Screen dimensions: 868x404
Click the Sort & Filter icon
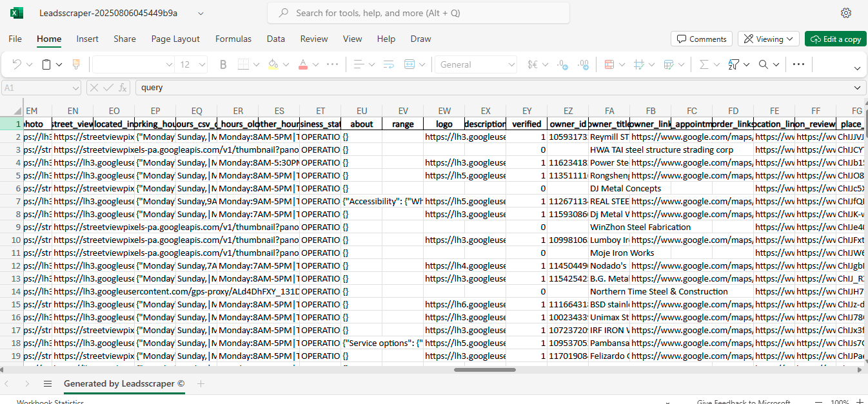tap(733, 64)
